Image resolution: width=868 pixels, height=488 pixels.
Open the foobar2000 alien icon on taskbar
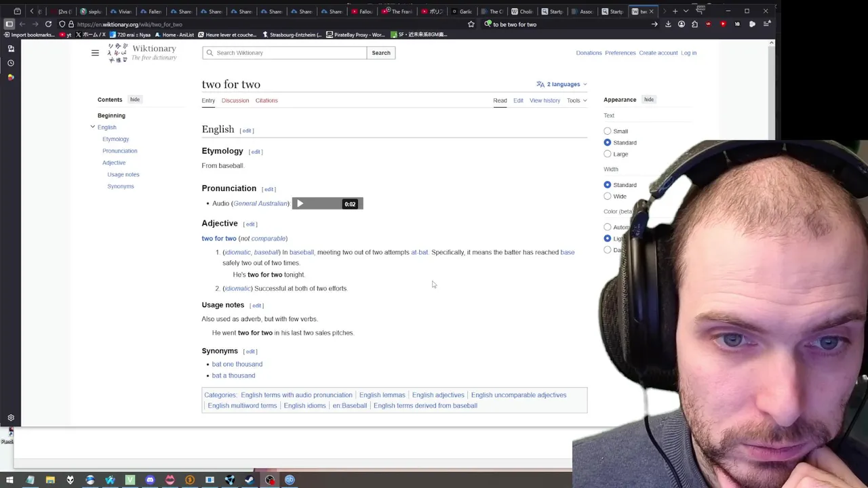click(x=70, y=480)
